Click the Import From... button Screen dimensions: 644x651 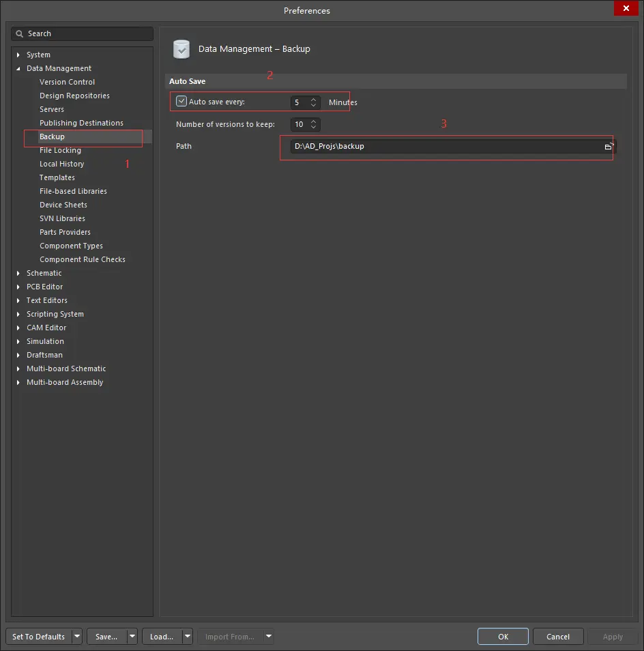[230, 637]
